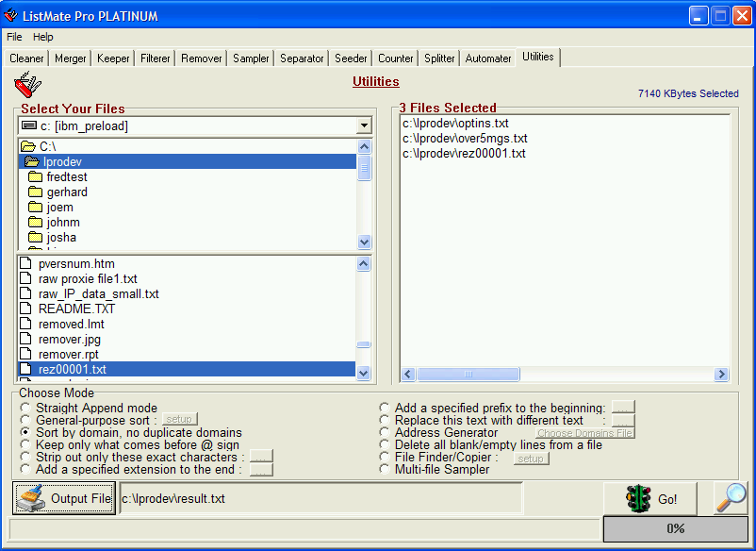Click the Swiss army knife Utilities icon

coord(28,84)
